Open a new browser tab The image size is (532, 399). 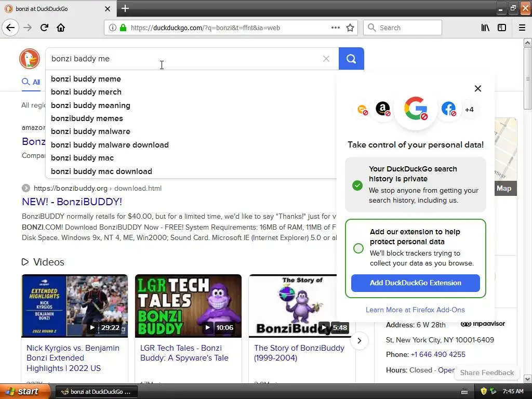click(125, 8)
